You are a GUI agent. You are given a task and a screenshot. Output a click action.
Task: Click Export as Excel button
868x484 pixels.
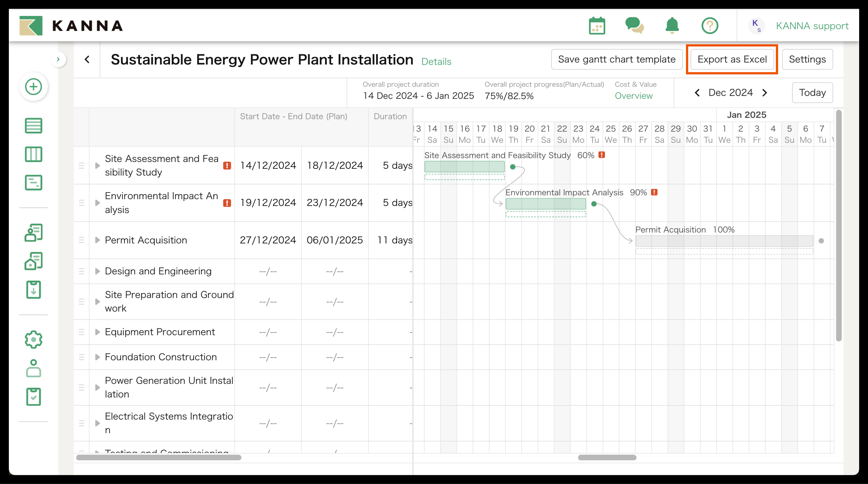(732, 60)
